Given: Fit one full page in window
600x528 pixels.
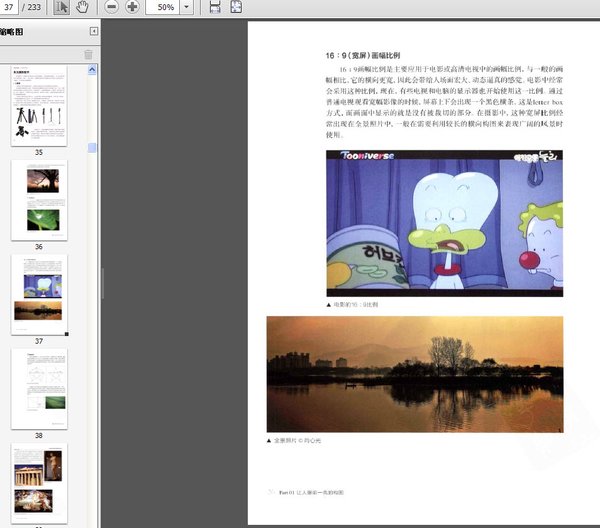Looking at the screenshot, I should click(236, 7).
